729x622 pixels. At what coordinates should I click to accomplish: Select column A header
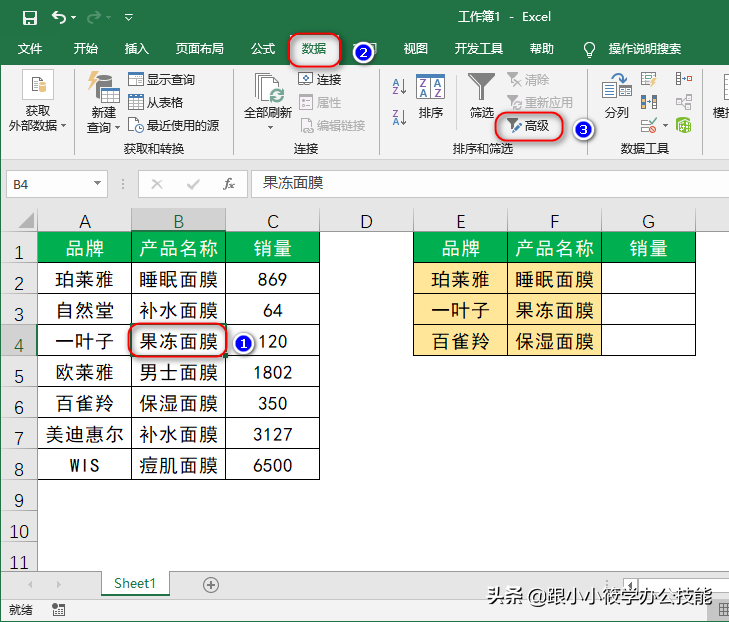point(85,221)
